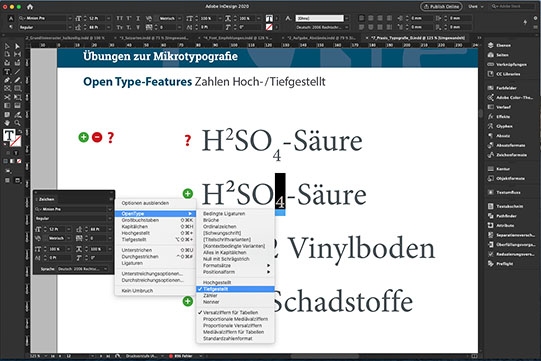
Task: Open character style Ohne dropdown
Action: (x=346, y=18)
